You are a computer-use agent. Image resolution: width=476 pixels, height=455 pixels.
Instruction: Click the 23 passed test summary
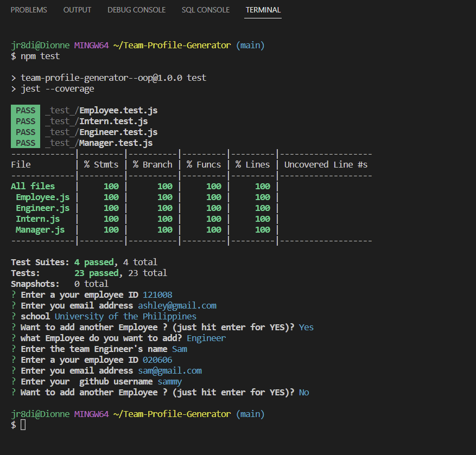[92, 273]
